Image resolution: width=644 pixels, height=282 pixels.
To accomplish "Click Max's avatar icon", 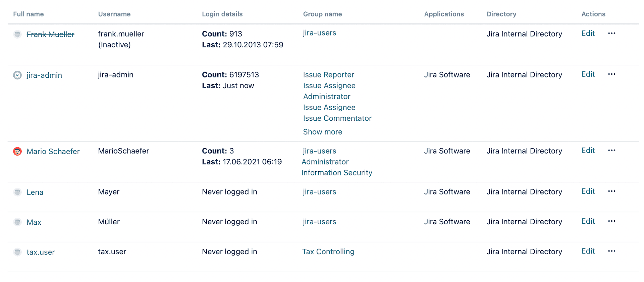I will pyautogui.click(x=17, y=222).
